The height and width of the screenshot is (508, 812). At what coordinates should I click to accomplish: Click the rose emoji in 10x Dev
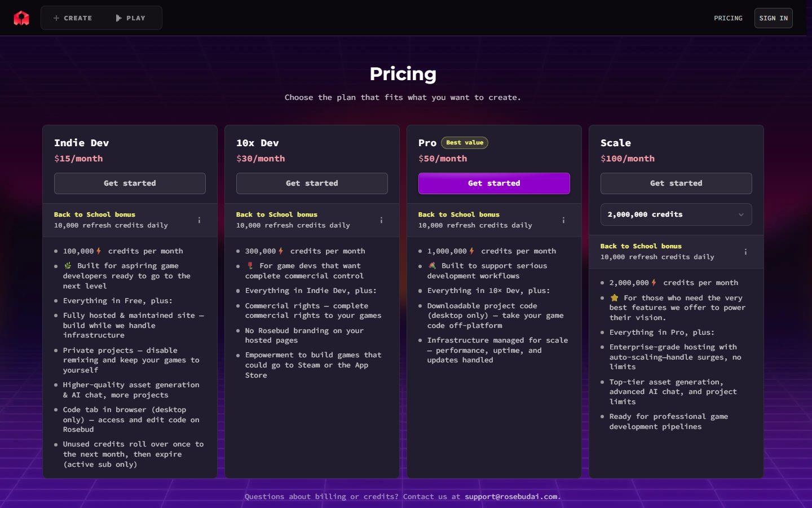pyautogui.click(x=250, y=266)
